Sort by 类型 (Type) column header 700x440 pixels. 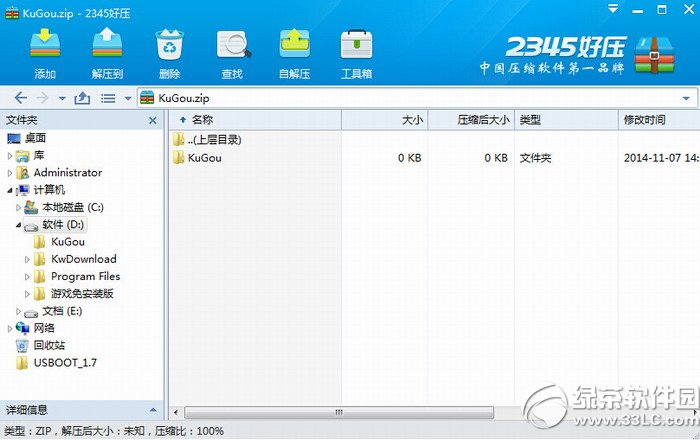[x=567, y=120]
